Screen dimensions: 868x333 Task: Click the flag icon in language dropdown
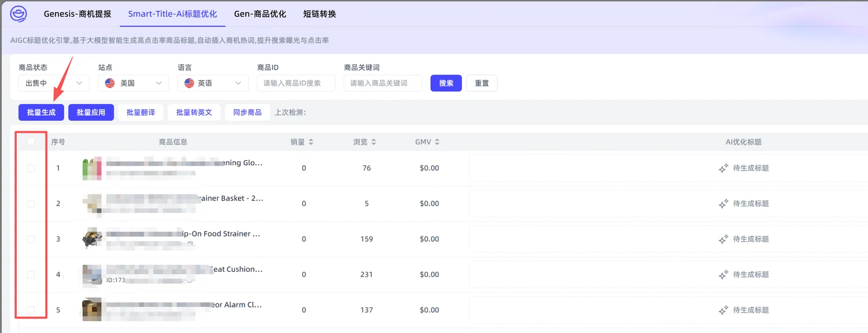pos(189,83)
